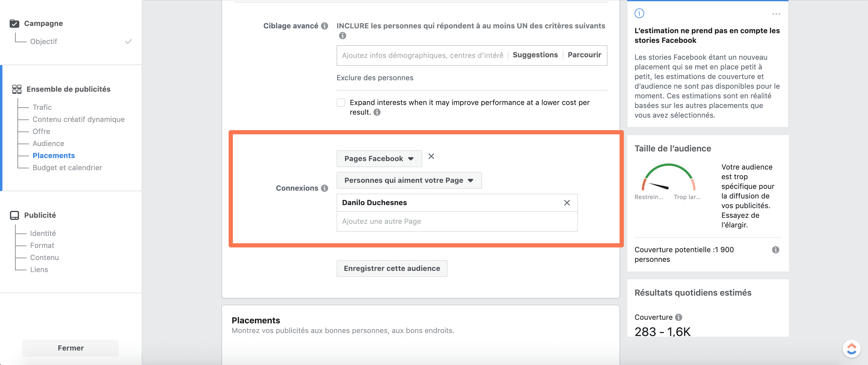Viewport: 868px width, 365px height.
Task: Remove the Pages Facebook connection filter
Action: click(x=431, y=156)
